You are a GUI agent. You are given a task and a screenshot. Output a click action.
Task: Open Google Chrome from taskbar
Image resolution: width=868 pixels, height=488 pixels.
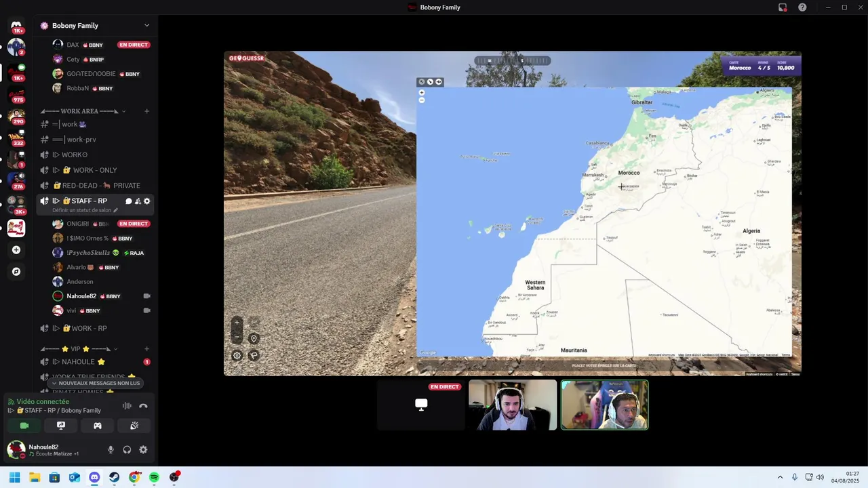134,477
